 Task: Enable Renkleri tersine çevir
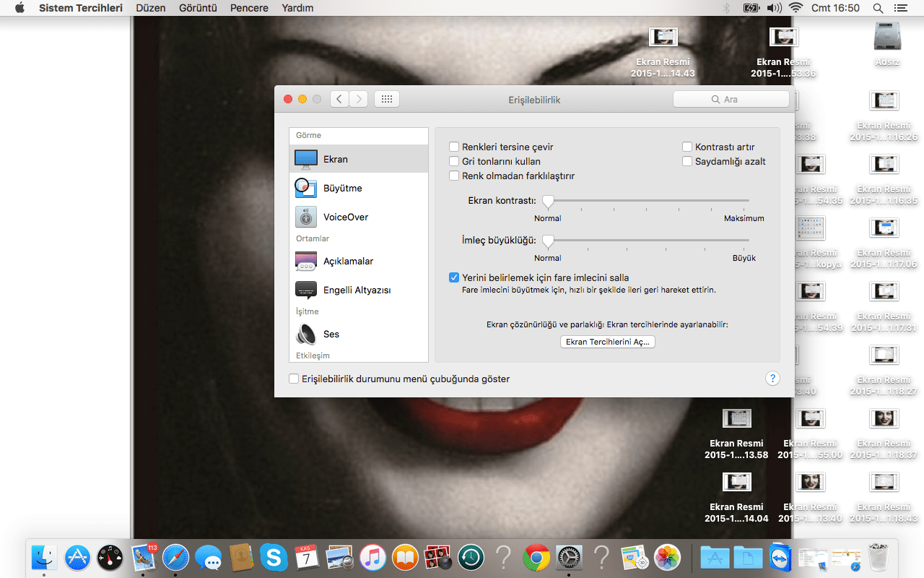(x=454, y=146)
